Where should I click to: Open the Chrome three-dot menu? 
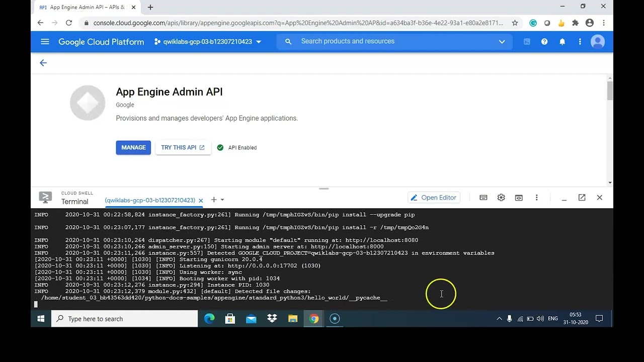point(604,23)
